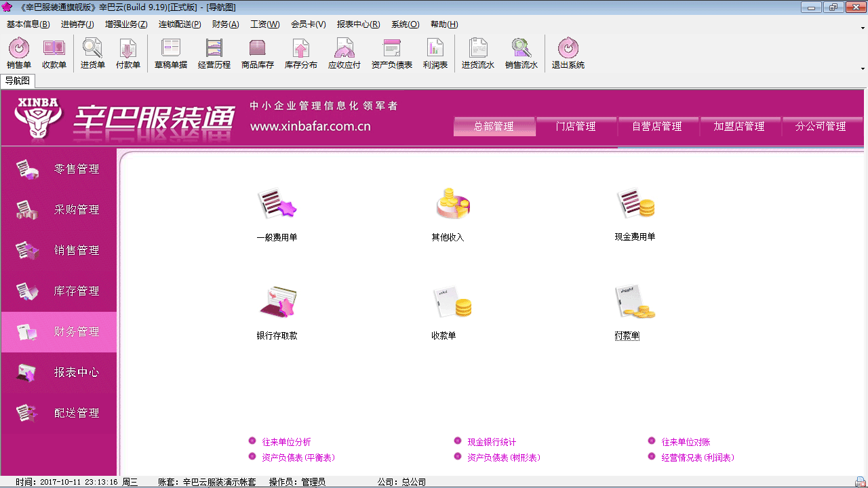Viewport: 868px width, 488px height.
Task: Open the 财务(A) menu
Action: pos(226,24)
